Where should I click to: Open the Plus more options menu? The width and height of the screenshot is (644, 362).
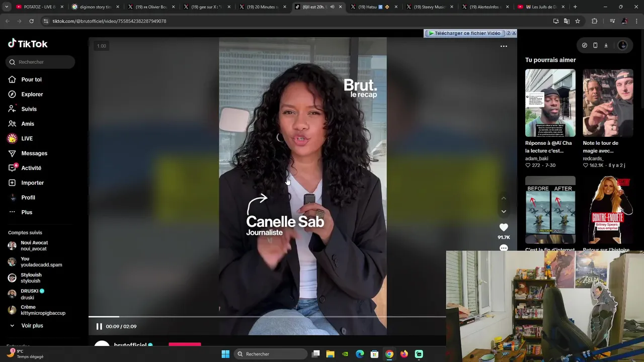27,212
